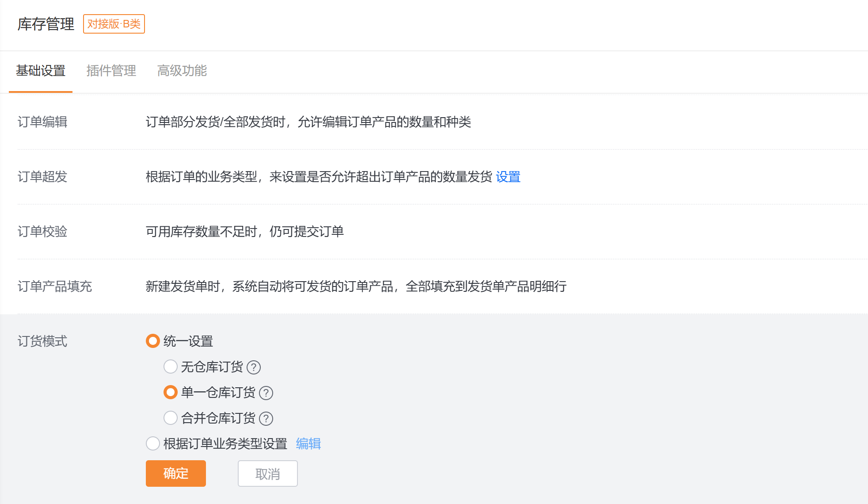Click help icon beside 无仓库订货
This screenshot has width=868, height=504.
click(254, 367)
